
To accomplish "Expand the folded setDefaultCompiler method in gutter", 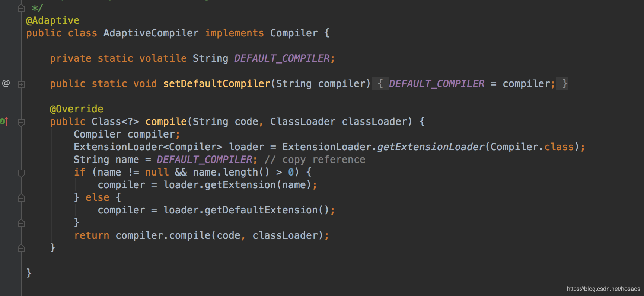I will [x=21, y=84].
